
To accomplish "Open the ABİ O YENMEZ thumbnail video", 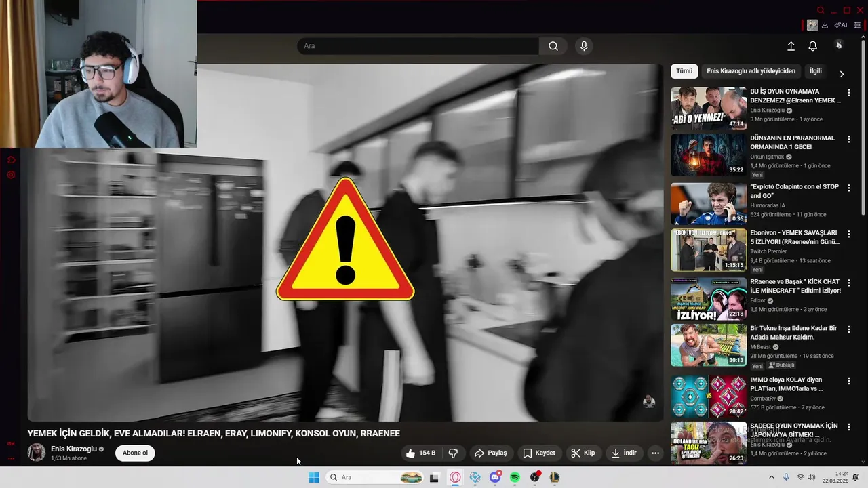I will pos(709,108).
